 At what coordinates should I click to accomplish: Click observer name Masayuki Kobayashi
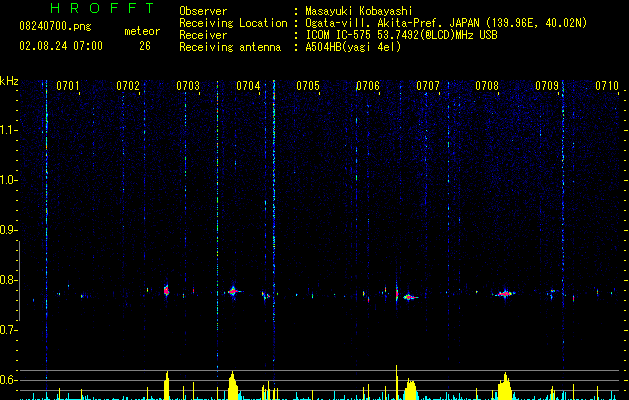click(359, 11)
